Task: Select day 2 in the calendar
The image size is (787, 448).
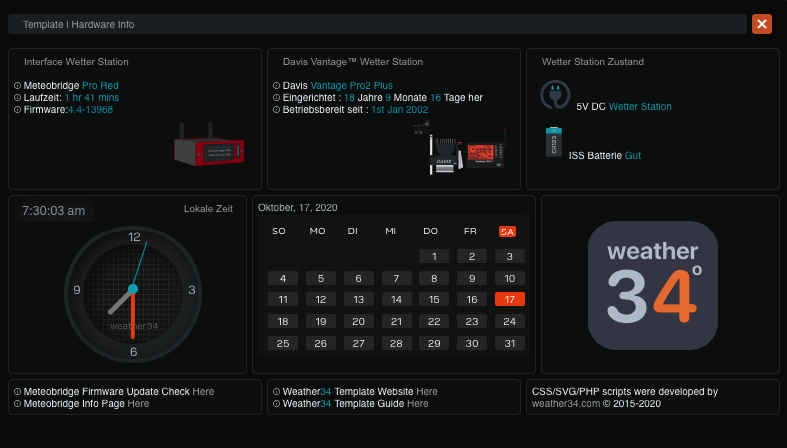Action: [x=472, y=256]
